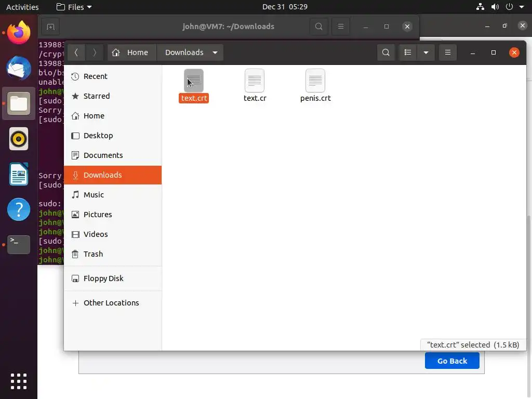Open Trash in the sidebar

(113, 254)
